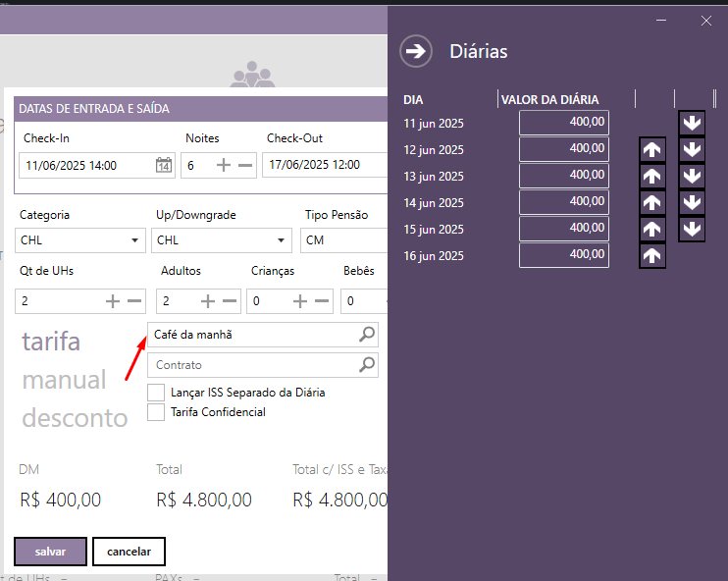The width and height of the screenshot is (728, 581).
Task: Click the cancelar button
Action: (x=129, y=552)
